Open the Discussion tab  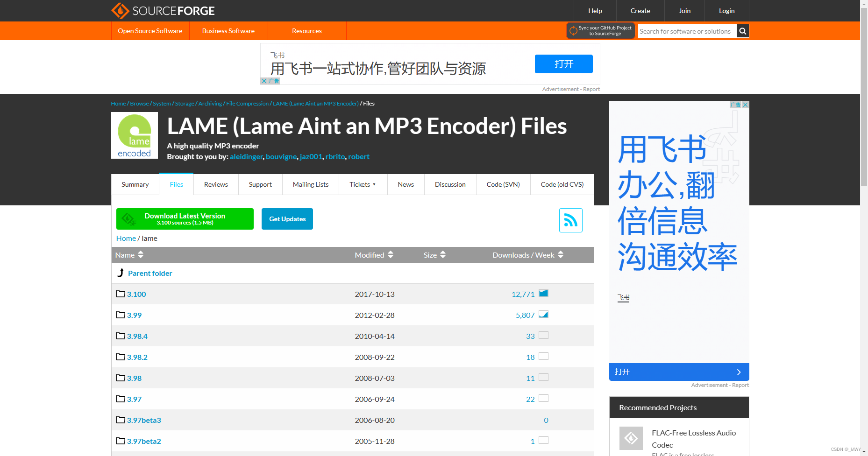(x=450, y=184)
